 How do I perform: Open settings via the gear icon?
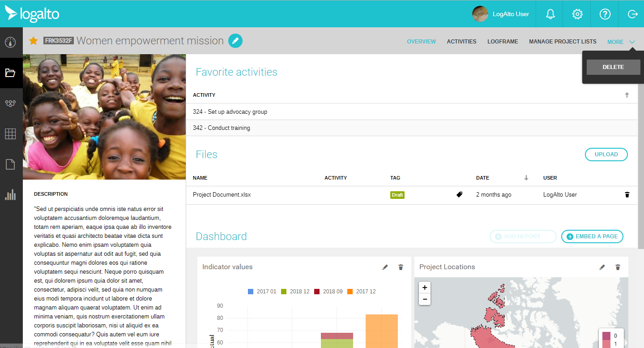coord(577,14)
